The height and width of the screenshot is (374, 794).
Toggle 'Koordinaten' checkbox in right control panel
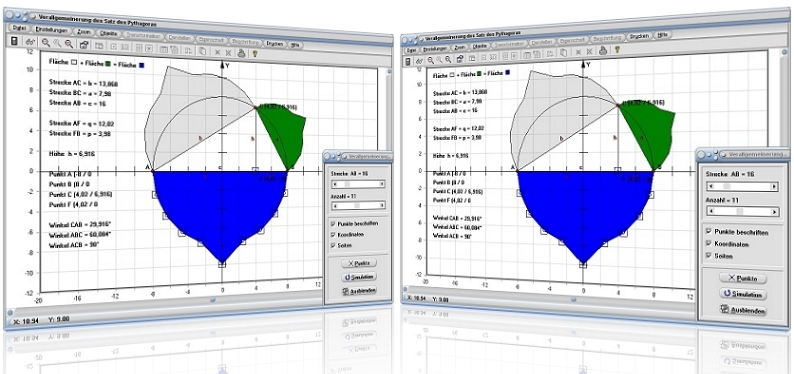(x=709, y=243)
